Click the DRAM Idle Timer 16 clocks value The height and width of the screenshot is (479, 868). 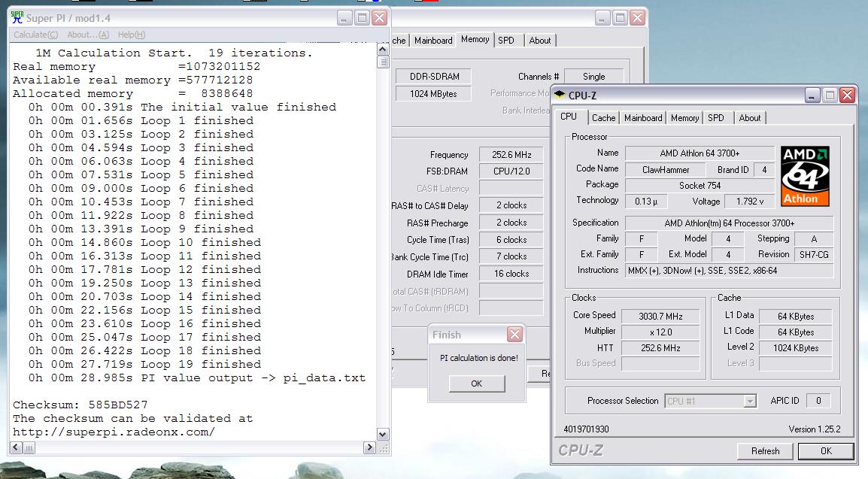pos(511,274)
